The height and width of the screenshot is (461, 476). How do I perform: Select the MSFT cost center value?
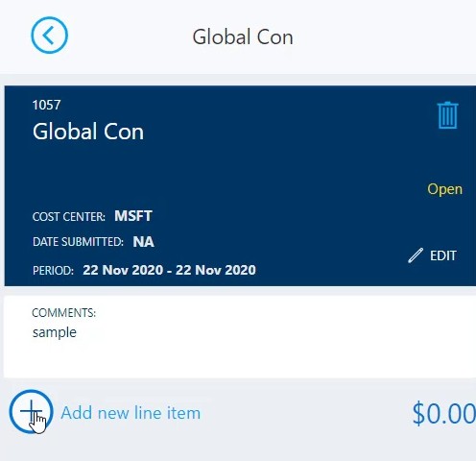133,216
